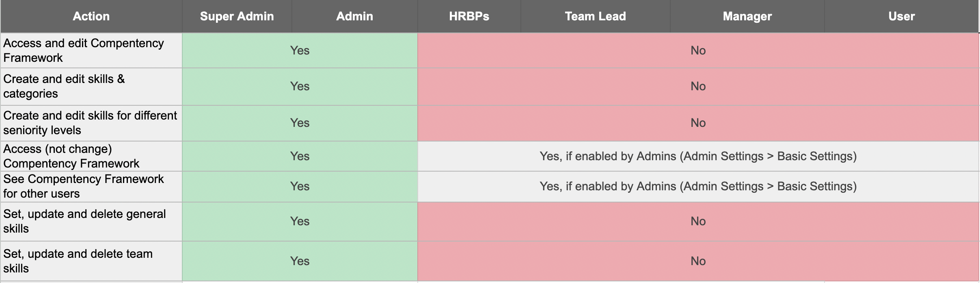
Task: Click 'Create and edit skills & categories' cell
Action: 91,87
